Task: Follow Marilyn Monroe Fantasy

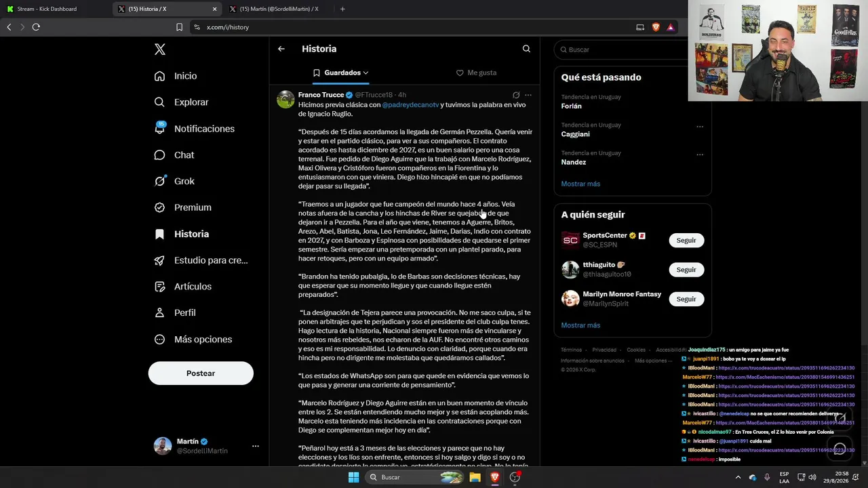Action: coord(686,299)
